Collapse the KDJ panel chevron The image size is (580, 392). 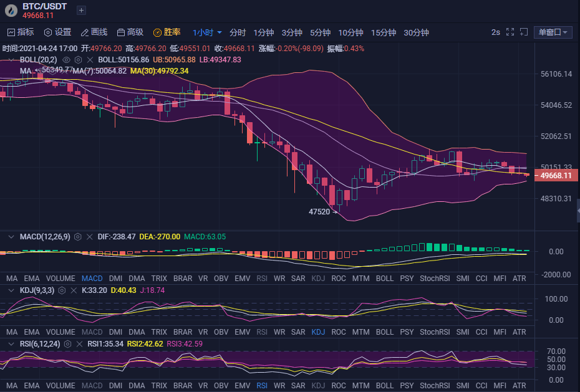11,290
